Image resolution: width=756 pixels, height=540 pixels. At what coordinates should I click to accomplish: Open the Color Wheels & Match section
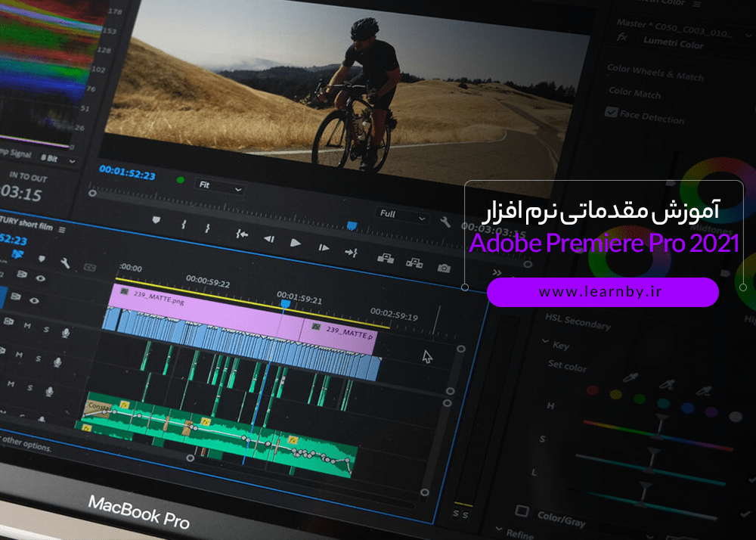tap(655, 73)
